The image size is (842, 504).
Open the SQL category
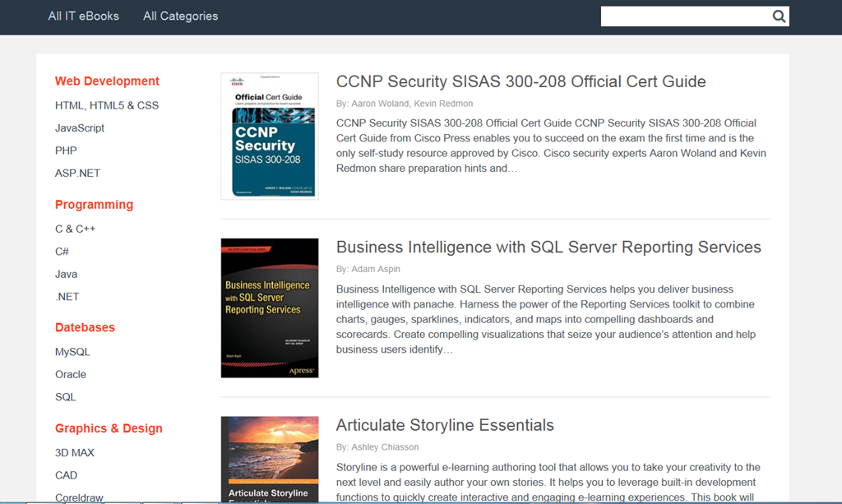66,397
